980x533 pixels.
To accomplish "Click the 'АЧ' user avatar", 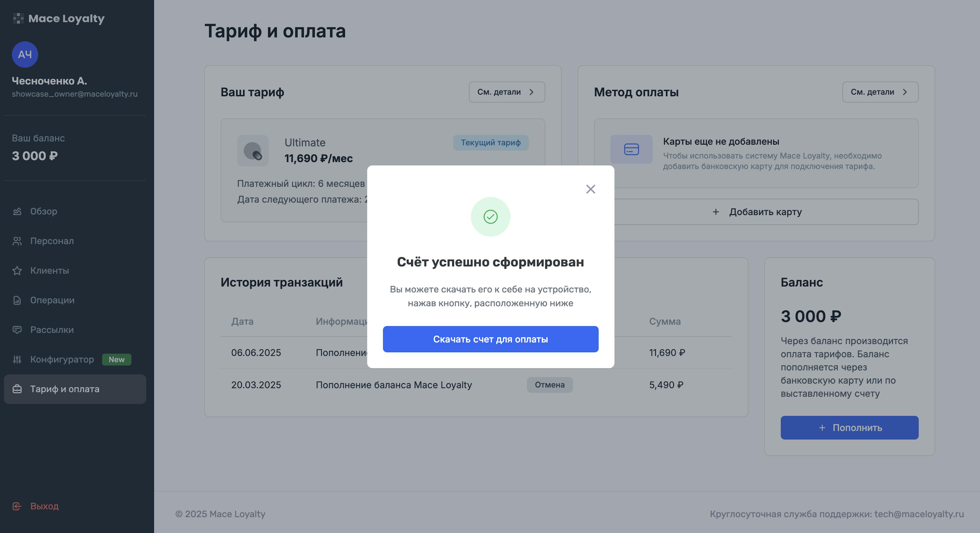I will pyautogui.click(x=25, y=54).
